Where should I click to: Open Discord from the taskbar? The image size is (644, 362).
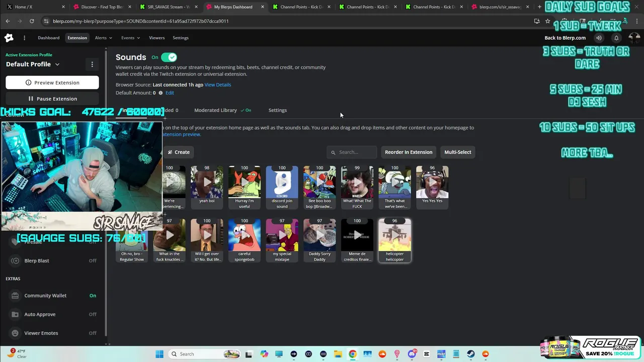(412, 354)
